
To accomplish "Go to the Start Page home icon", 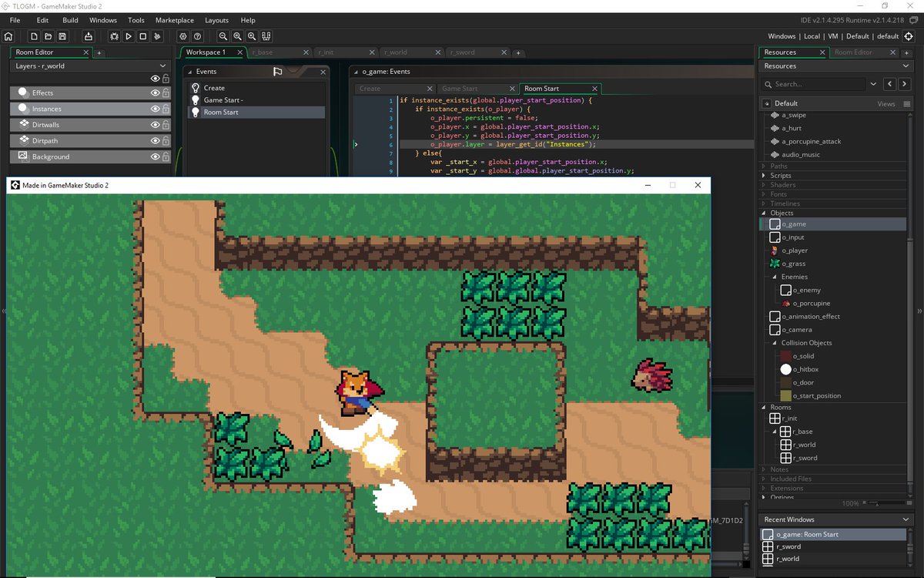I will tap(8, 36).
